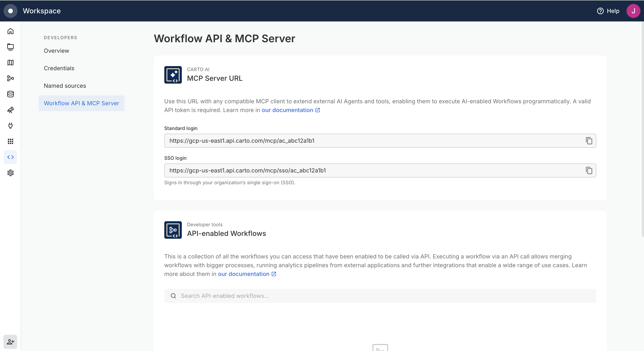Viewport: 644px width, 351px height.
Task: Open Named sources section
Action: click(x=65, y=86)
